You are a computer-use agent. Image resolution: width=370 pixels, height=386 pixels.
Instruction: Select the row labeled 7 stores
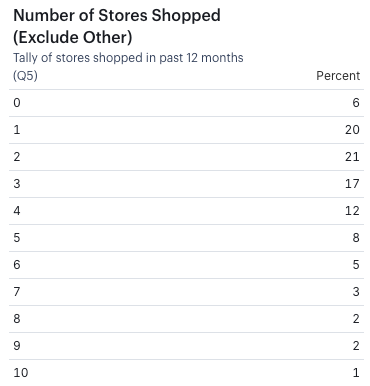click(186, 292)
